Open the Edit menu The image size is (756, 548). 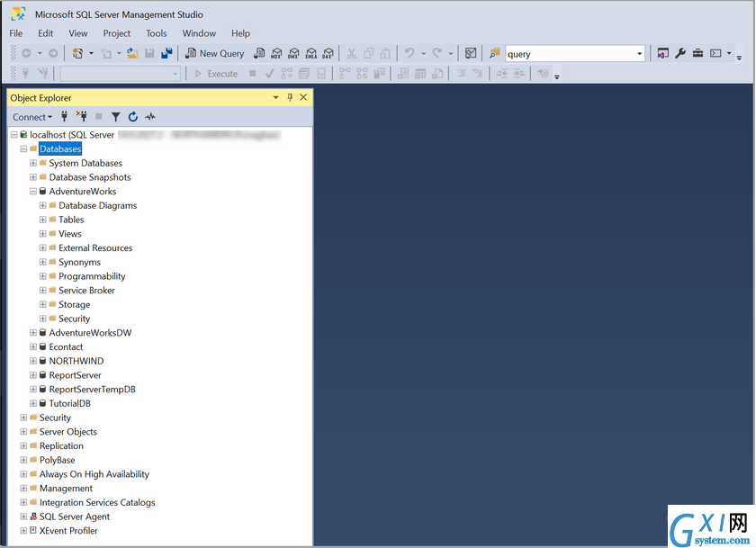coord(45,33)
